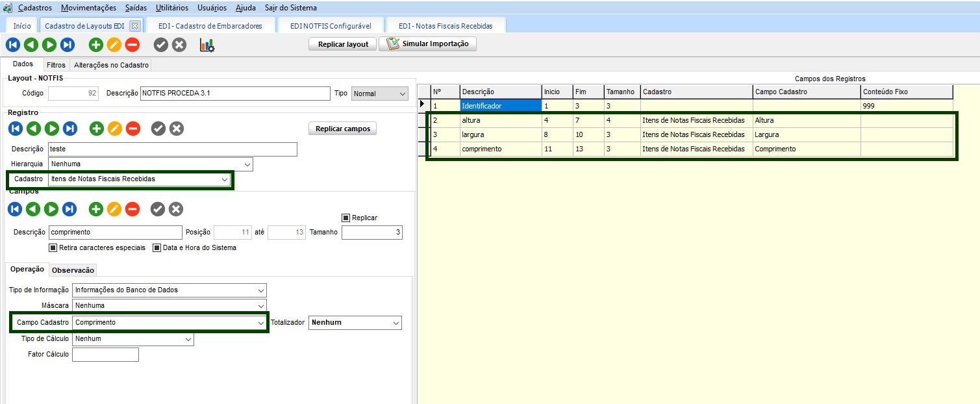Switch to the Filtros tab
The image size is (980, 404).
click(56, 65)
